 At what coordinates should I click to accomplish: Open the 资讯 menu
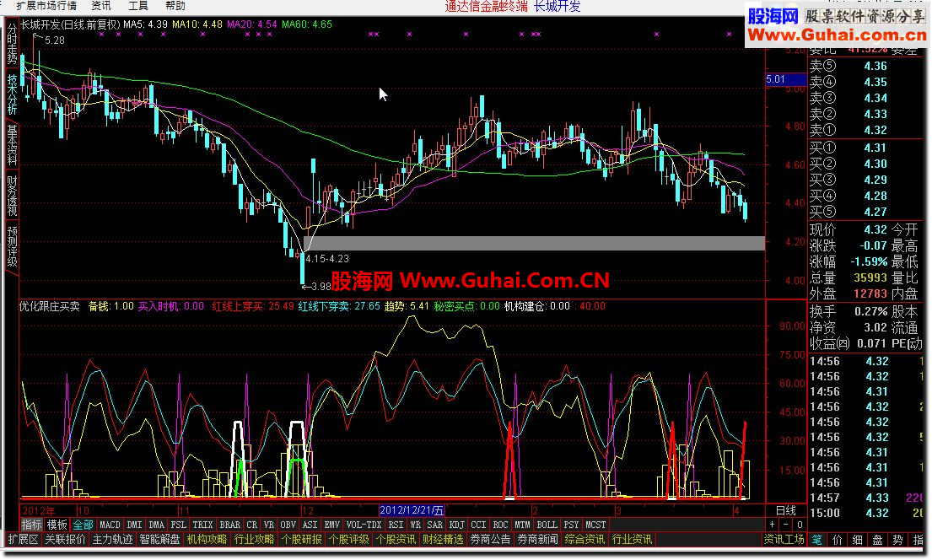click(101, 6)
